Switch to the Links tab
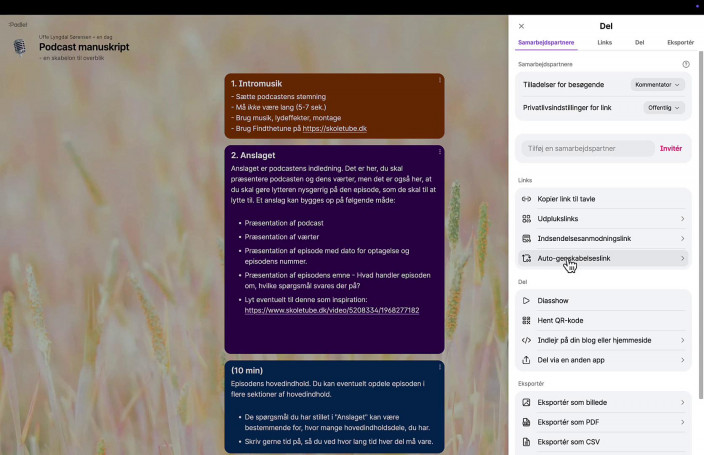Viewport: 704px width, 455px height. click(x=604, y=43)
